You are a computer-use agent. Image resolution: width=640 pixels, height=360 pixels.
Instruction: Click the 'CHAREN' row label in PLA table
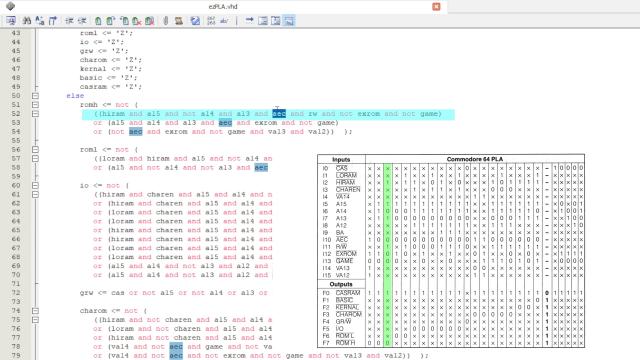click(x=348, y=190)
